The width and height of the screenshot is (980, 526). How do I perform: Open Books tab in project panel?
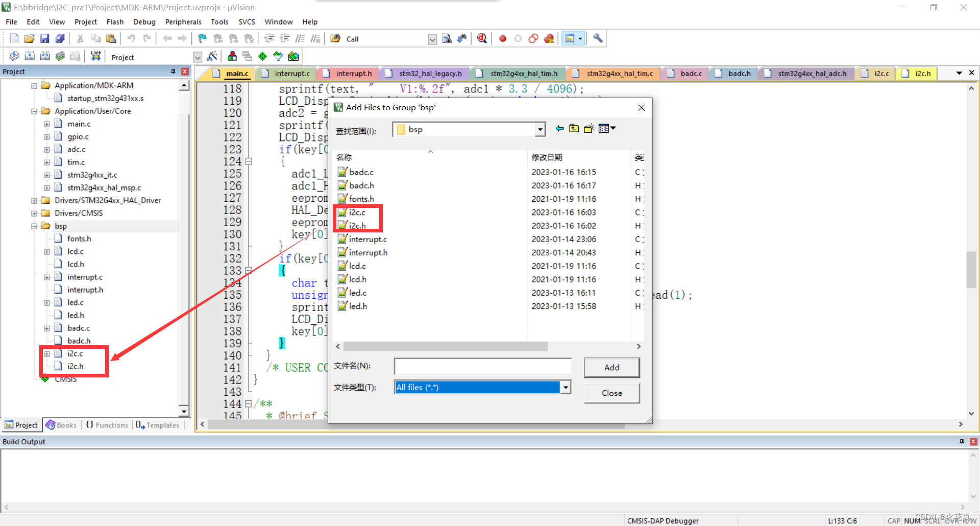click(61, 425)
